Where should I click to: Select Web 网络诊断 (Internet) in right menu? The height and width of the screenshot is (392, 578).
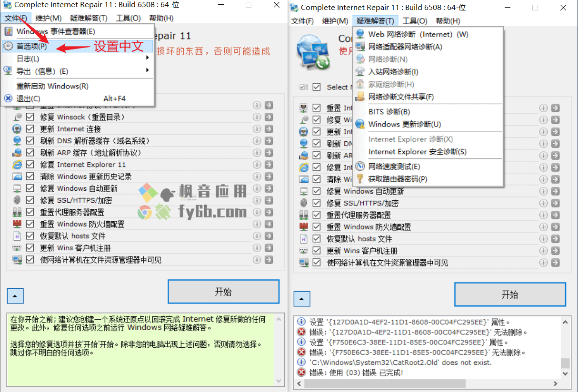click(x=428, y=34)
